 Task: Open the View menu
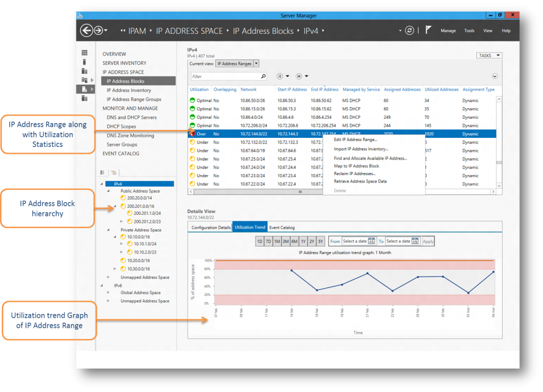click(488, 30)
